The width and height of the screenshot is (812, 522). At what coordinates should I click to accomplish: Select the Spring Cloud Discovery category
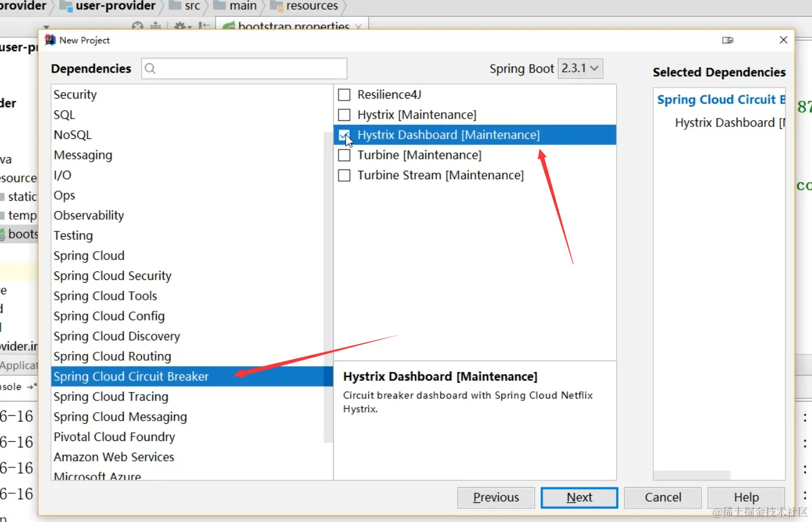coord(192,336)
